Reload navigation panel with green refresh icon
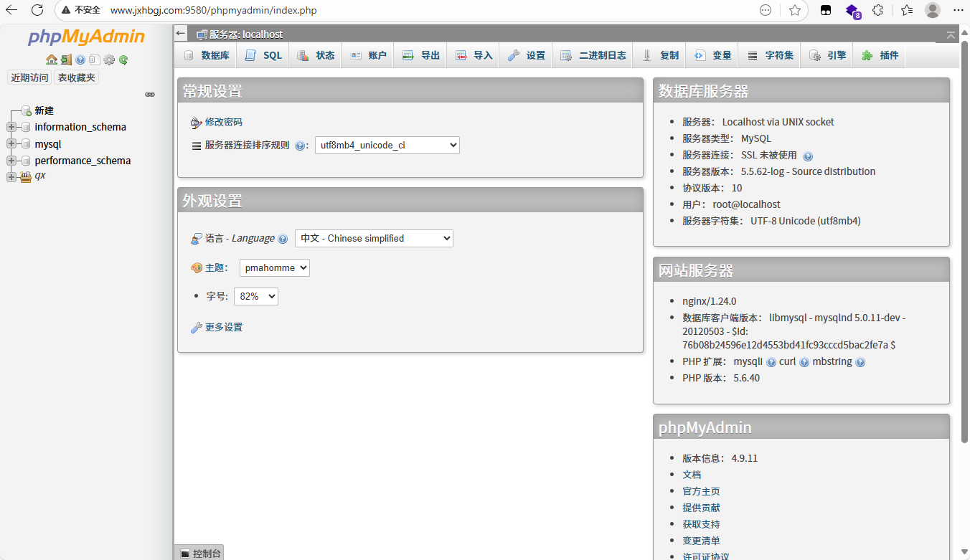Viewport: 970px width, 560px height. (x=123, y=60)
